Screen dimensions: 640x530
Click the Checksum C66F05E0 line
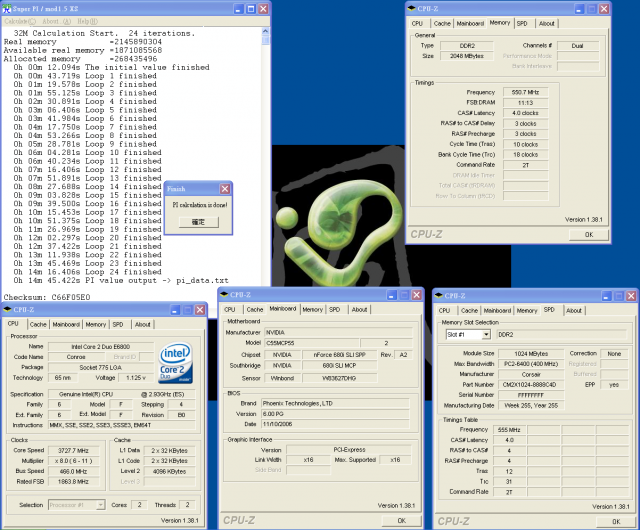47,297
